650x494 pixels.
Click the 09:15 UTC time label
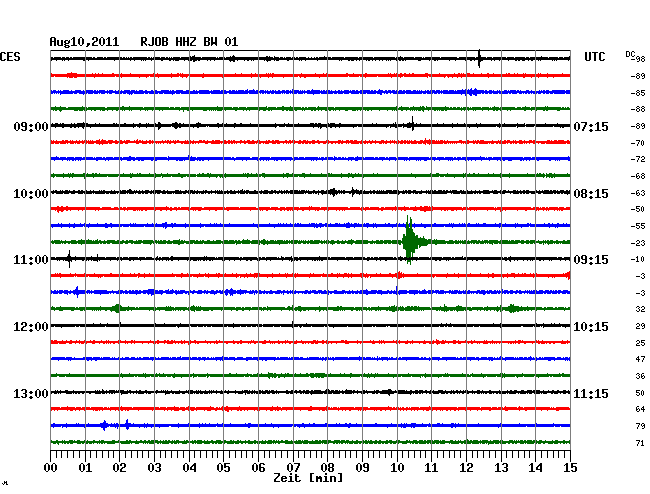tap(591, 260)
